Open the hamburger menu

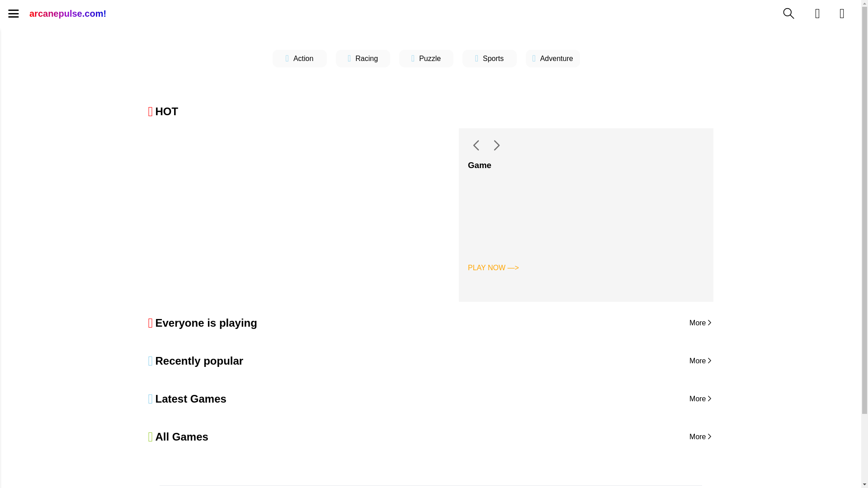[x=14, y=14]
